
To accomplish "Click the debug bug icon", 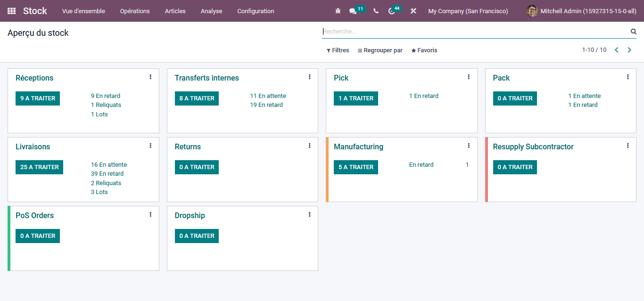I will click(x=338, y=11).
